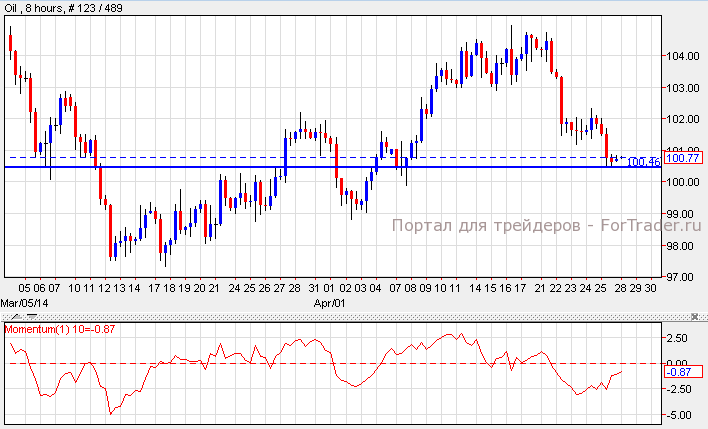Select 99.00 on the price axis
The width and height of the screenshot is (708, 429).
coord(684,214)
